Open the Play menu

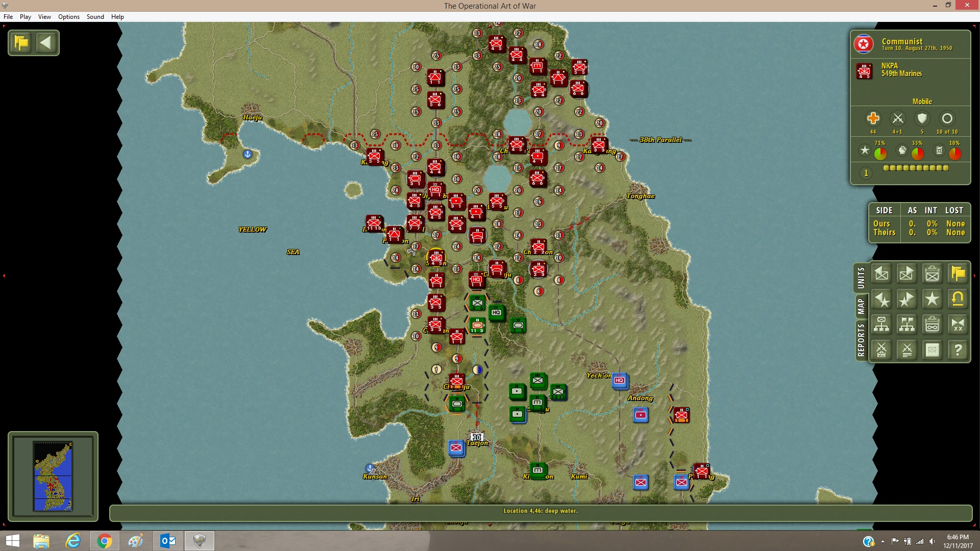(x=26, y=17)
